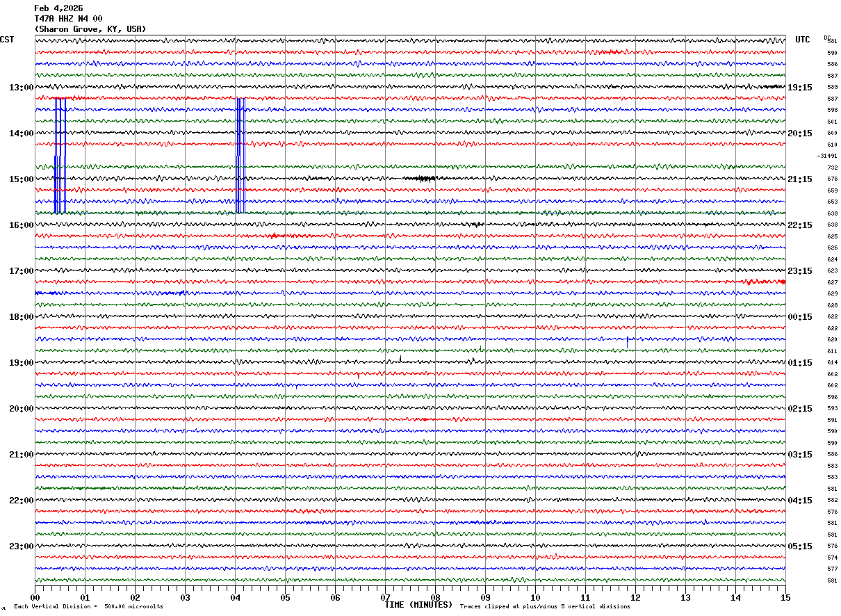Viewport: 841px width, 616px height.
Task: Select the 16:00 CST time label
Action: 21,225
